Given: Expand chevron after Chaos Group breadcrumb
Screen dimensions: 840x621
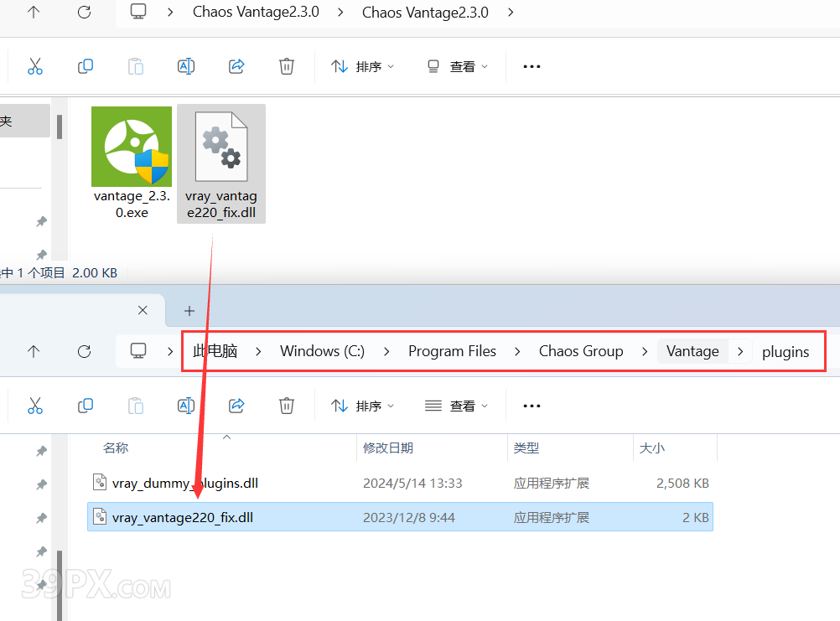Looking at the screenshot, I should click(x=645, y=351).
